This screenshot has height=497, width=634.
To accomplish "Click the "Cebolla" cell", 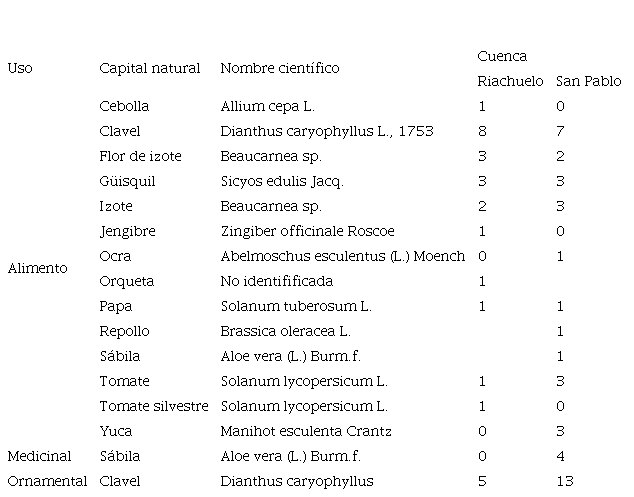I will (x=124, y=106).
